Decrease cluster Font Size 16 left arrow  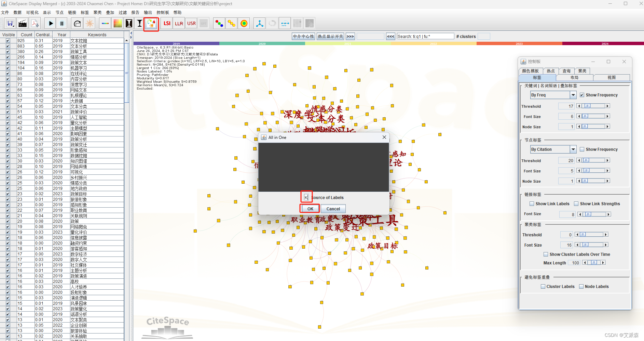pyautogui.click(x=577, y=245)
